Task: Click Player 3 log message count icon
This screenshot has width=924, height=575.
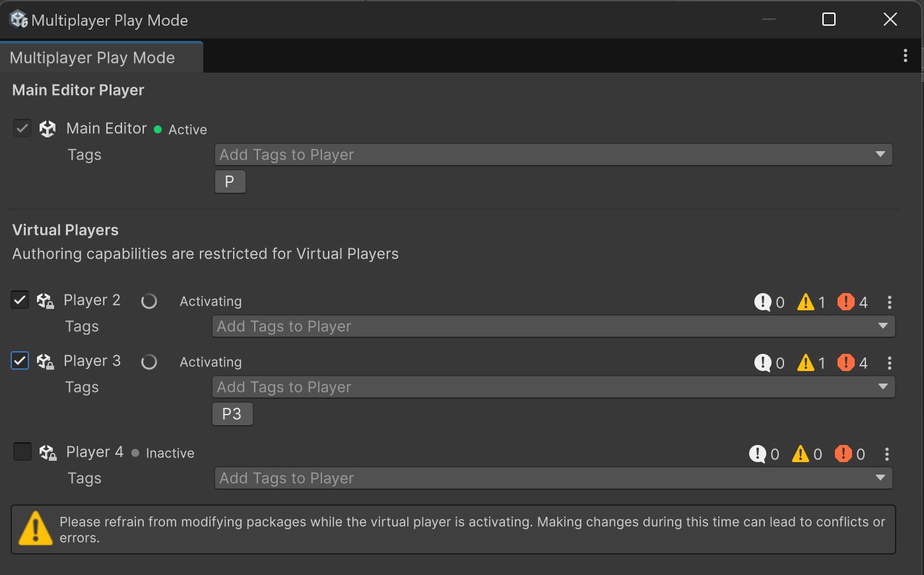Action: 762,362
